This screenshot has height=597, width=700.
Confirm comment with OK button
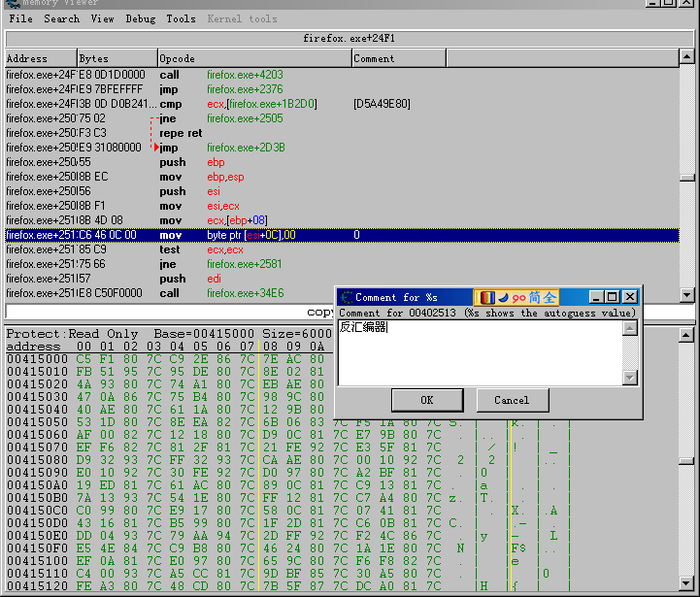click(427, 400)
